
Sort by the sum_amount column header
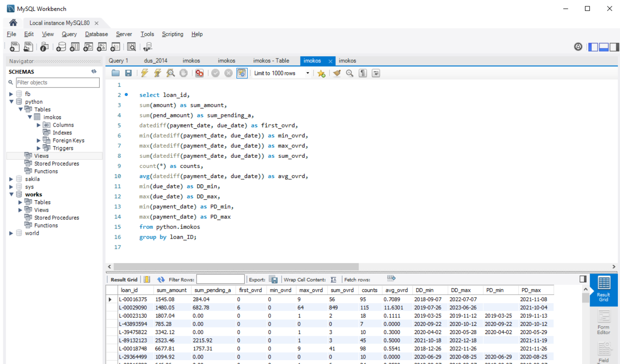(x=171, y=290)
